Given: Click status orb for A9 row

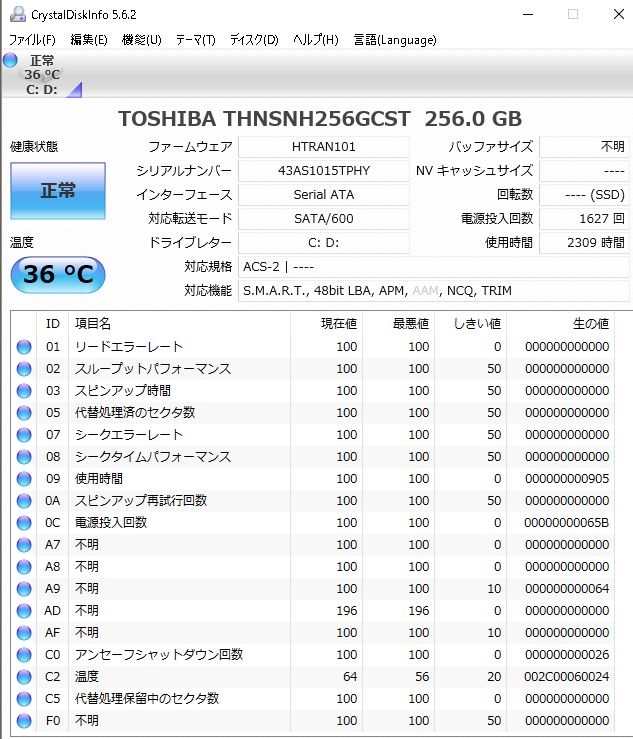Looking at the screenshot, I should coord(24,589).
